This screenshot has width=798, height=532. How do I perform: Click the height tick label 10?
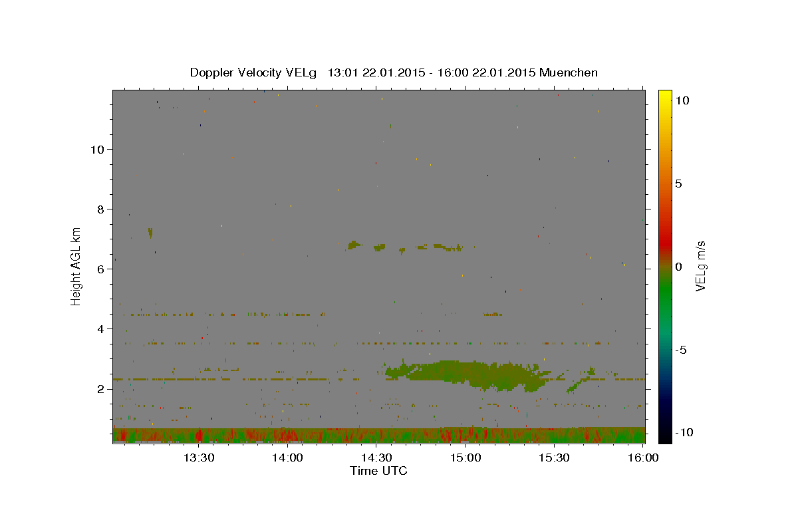coord(99,150)
